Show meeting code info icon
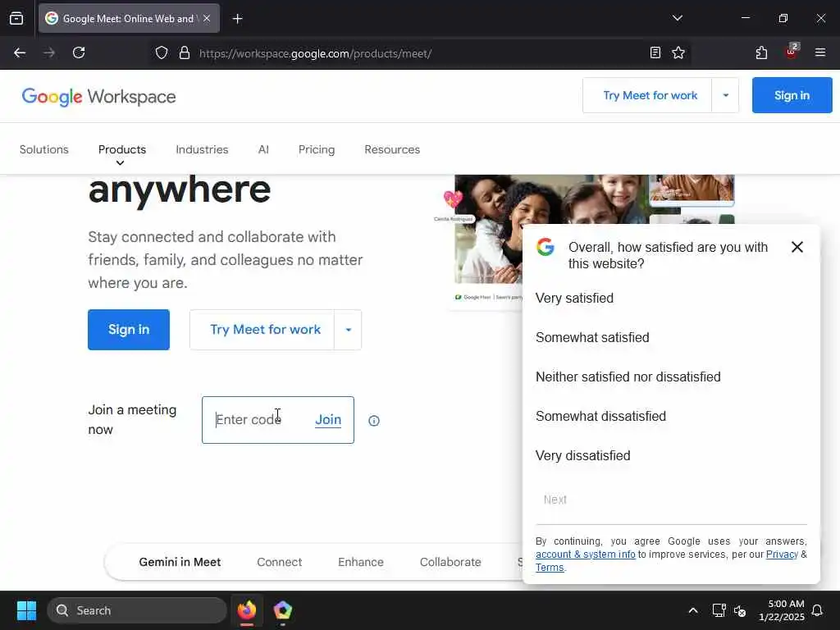 [x=374, y=421]
